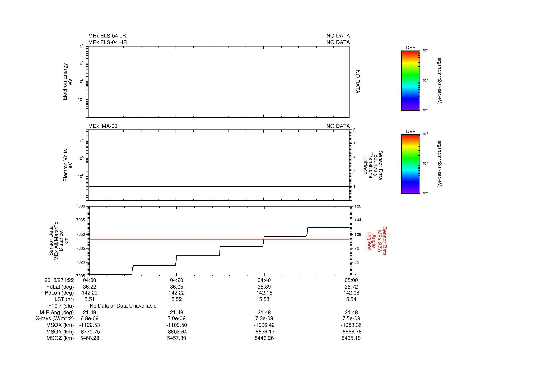Click the red 'MEx SZA Angle' axis label
This screenshot has height=392, width=555.
[377, 241]
